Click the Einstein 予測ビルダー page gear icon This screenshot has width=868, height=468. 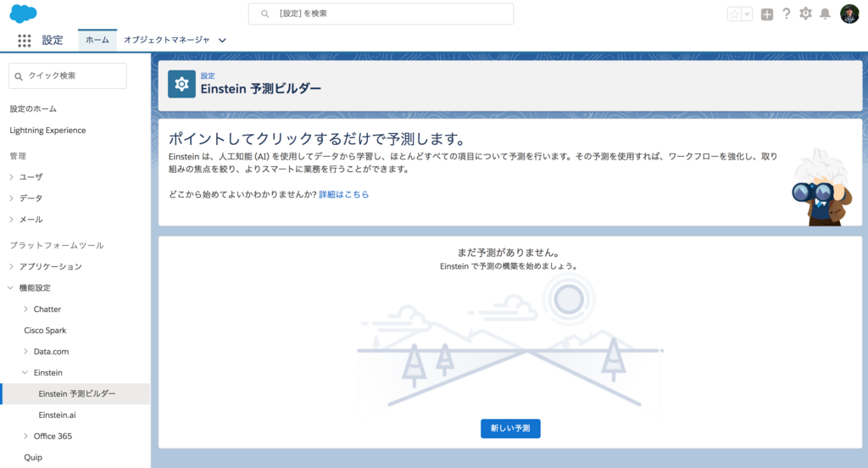tap(181, 84)
